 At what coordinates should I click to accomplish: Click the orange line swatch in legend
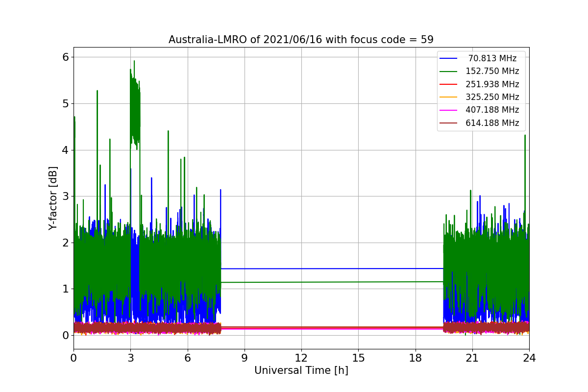point(448,97)
